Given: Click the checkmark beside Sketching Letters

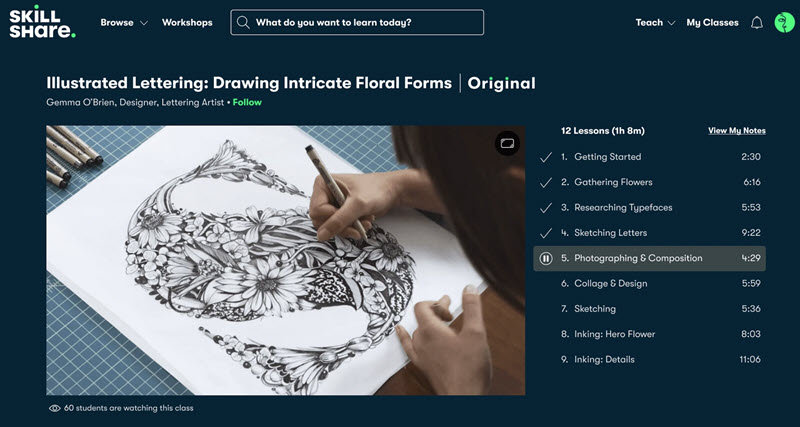Looking at the screenshot, I should click(545, 233).
